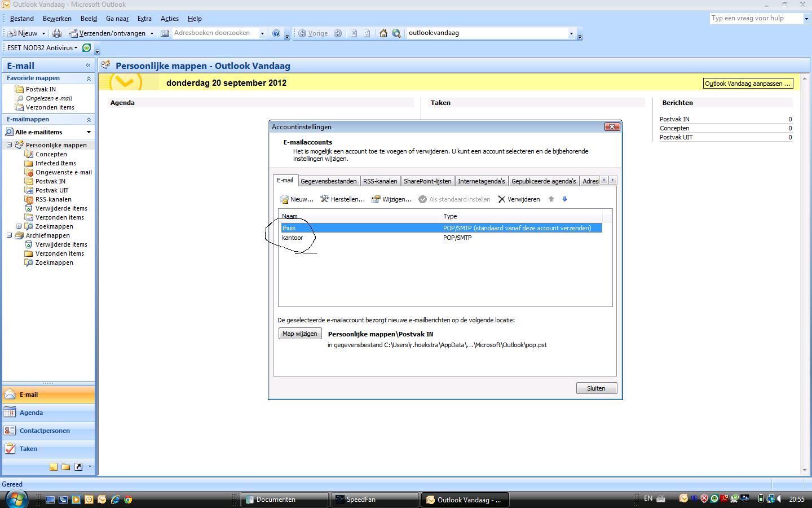The image size is (812, 508).
Task: Go to the home icon in web toolbar
Action: [383, 33]
